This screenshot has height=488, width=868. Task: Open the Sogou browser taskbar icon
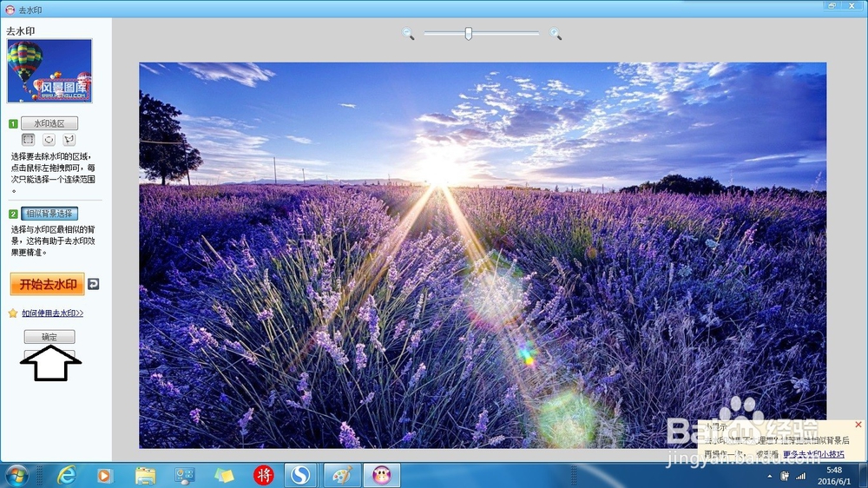[300, 475]
